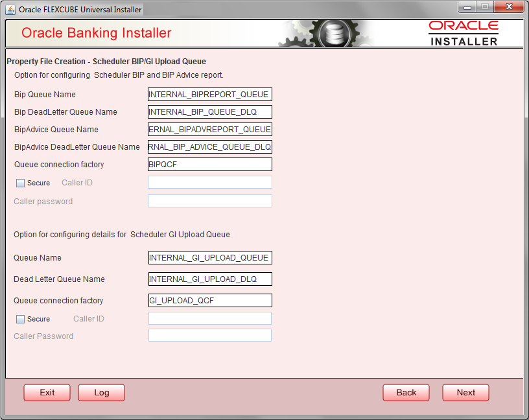Click the BIP section Caller ID field

(x=210, y=182)
